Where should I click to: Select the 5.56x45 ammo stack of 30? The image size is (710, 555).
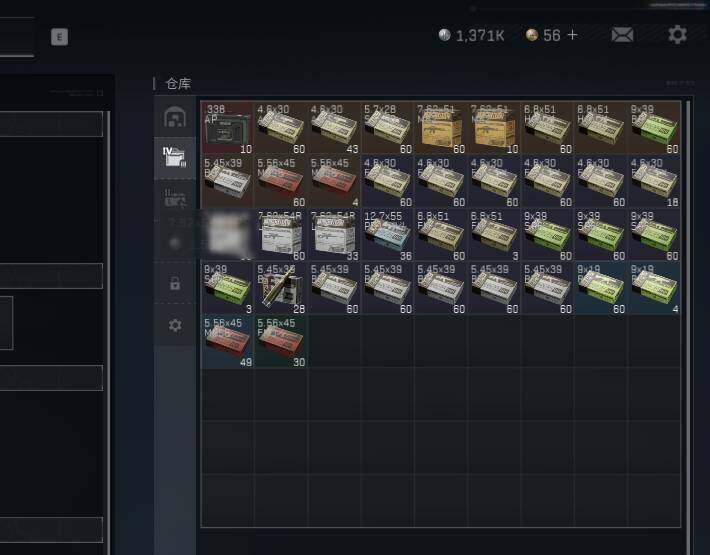pyautogui.click(x=281, y=342)
